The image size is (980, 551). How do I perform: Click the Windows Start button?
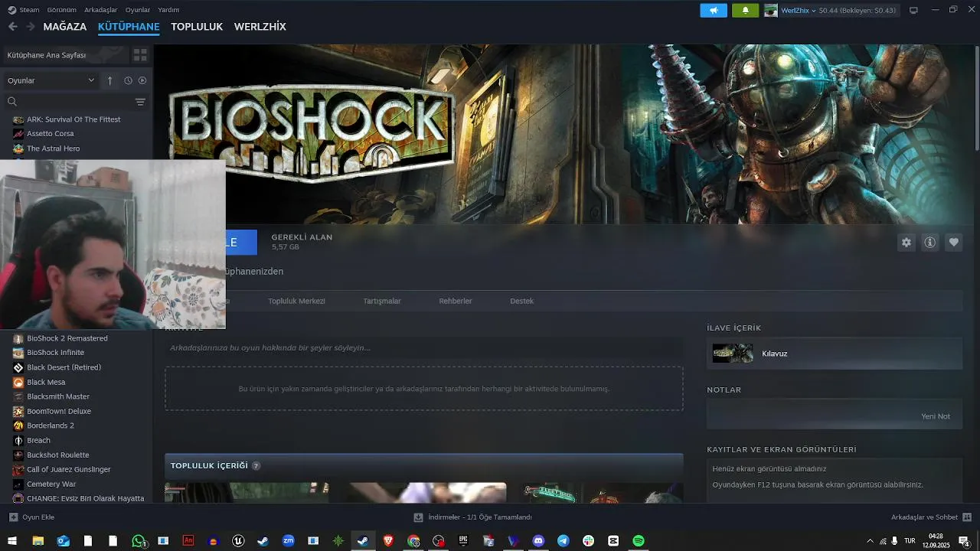pos(12,541)
